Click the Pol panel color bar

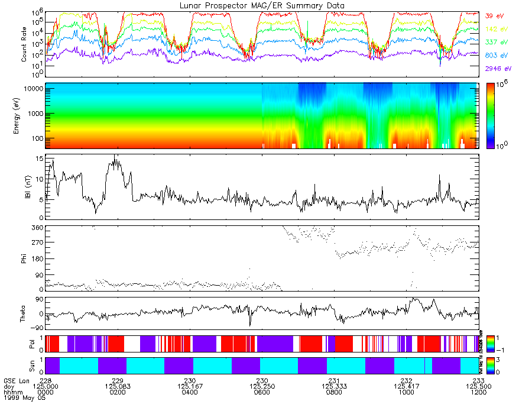490,344
